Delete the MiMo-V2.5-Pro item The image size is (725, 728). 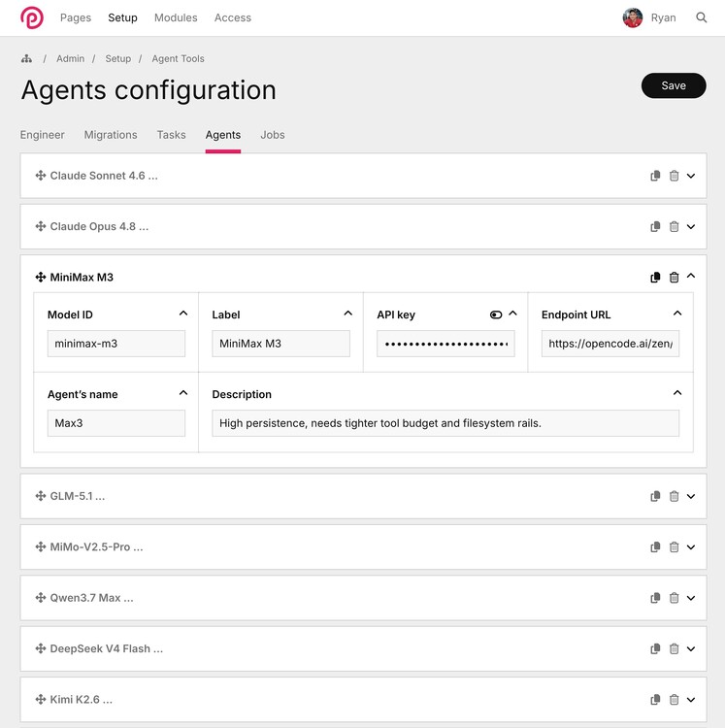(674, 546)
